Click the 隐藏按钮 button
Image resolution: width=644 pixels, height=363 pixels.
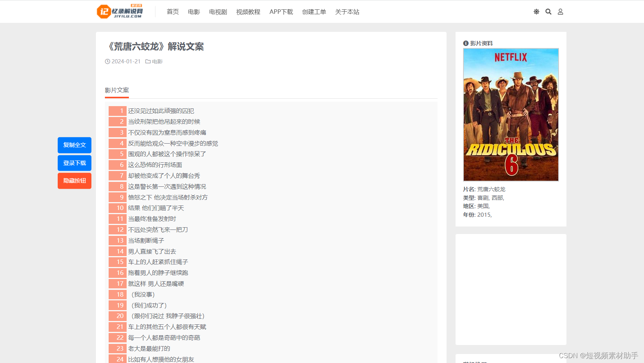click(75, 181)
